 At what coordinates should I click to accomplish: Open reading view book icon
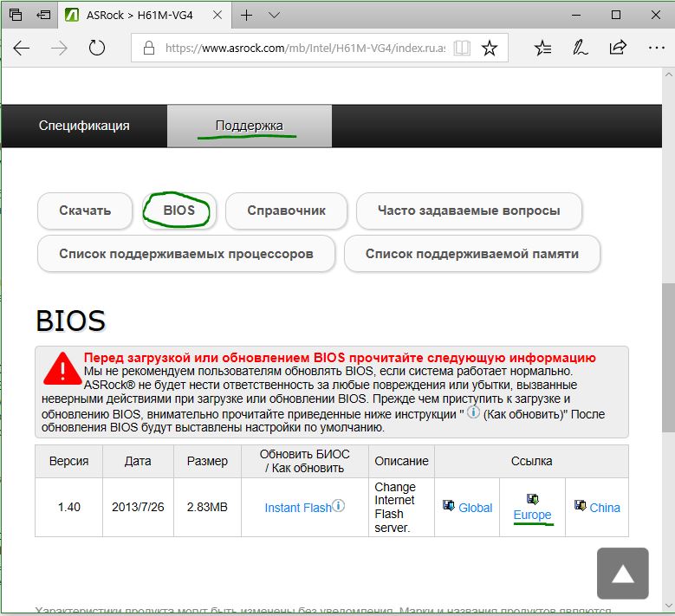[462, 48]
